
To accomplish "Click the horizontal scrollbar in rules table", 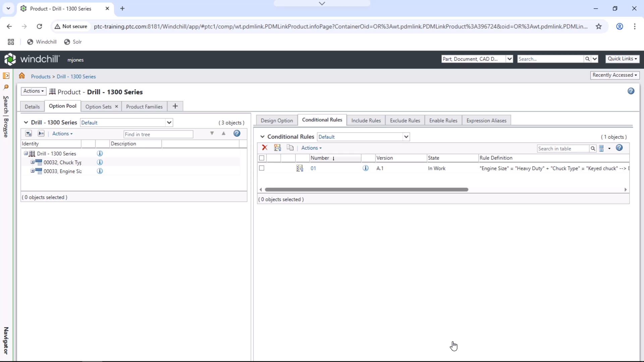I will click(366, 190).
